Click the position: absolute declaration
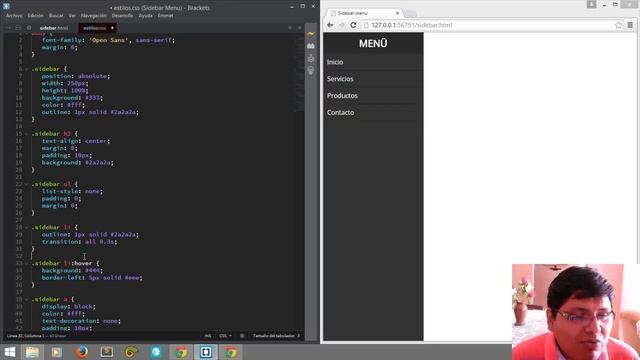The height and width of the screenshot is (360, 640). point(76,76)
